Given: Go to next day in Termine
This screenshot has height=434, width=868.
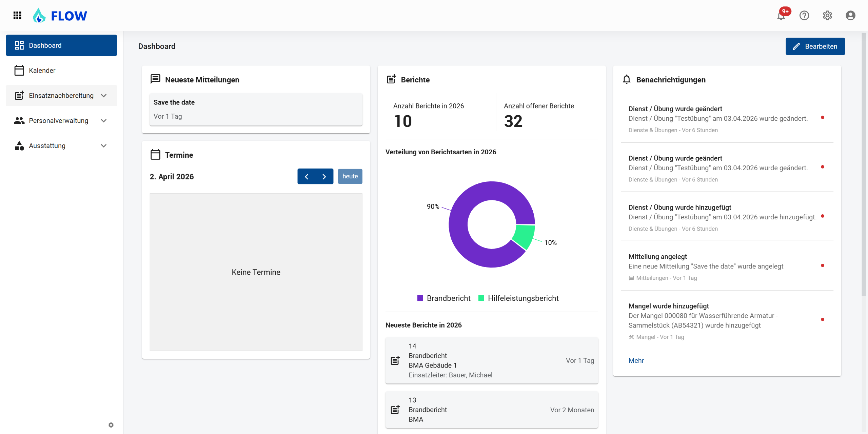Looking at the screenshot, I should tap(324, 176).
